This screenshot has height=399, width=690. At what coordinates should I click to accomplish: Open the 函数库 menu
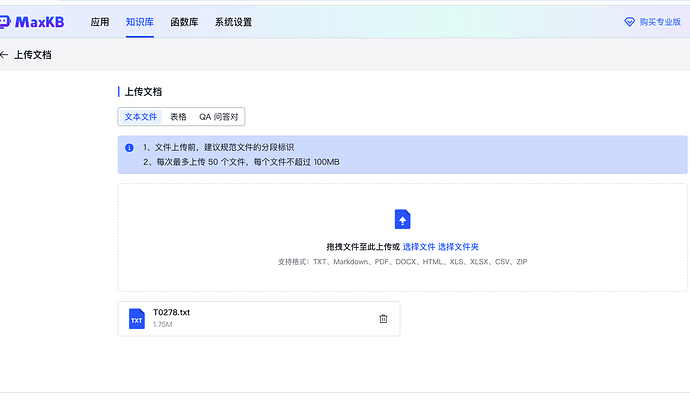[184, 22]
